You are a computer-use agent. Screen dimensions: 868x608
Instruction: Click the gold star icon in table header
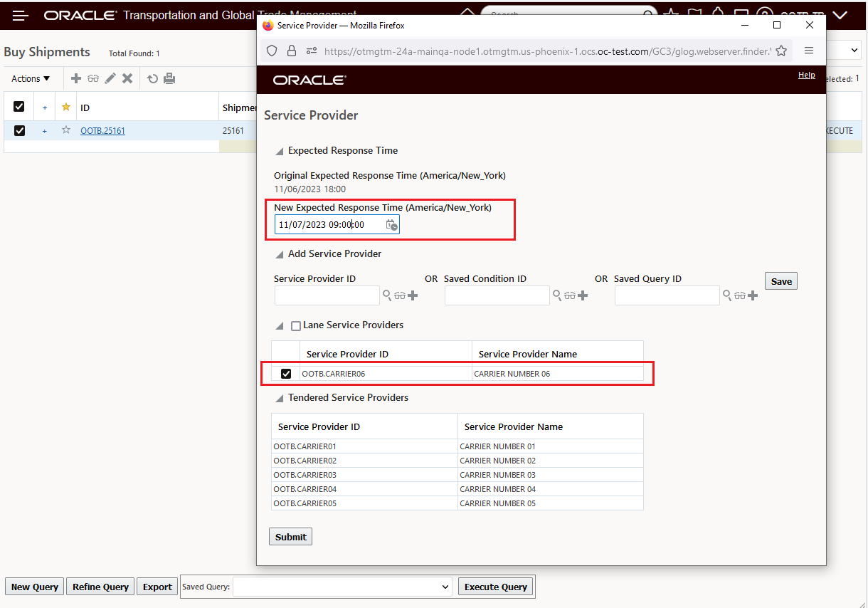66,107
